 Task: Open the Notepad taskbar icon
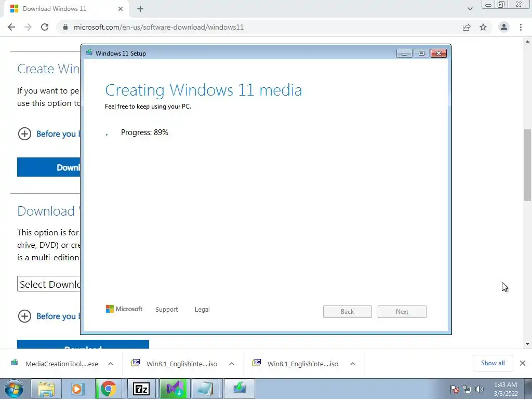206,389
